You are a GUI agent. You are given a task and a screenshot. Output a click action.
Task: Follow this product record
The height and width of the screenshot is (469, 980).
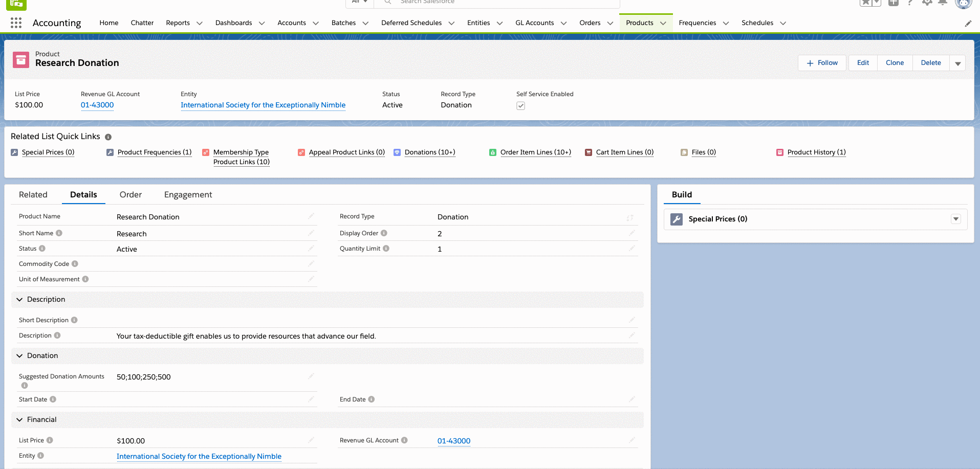coord(822,63)
